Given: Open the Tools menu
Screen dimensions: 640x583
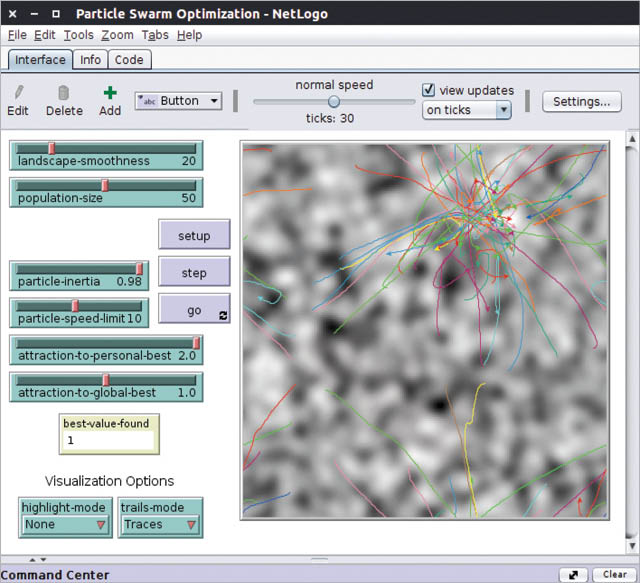Looking at the screenshot, I should pyautogui.click(x=78, y=35).
